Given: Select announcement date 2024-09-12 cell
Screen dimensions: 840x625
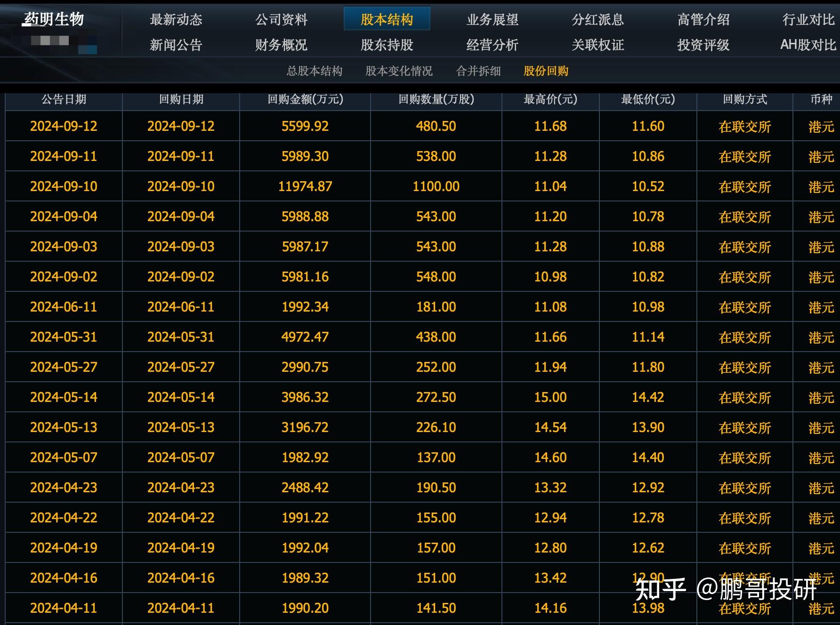Looking at the screenshot, I should pyautogui.click(x=64, y=126).
